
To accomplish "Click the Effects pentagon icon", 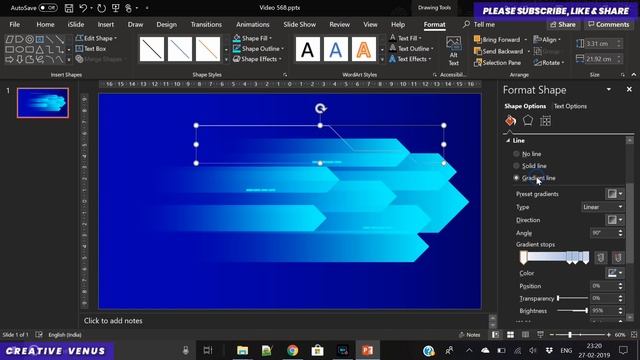I will tap(528, 121).
